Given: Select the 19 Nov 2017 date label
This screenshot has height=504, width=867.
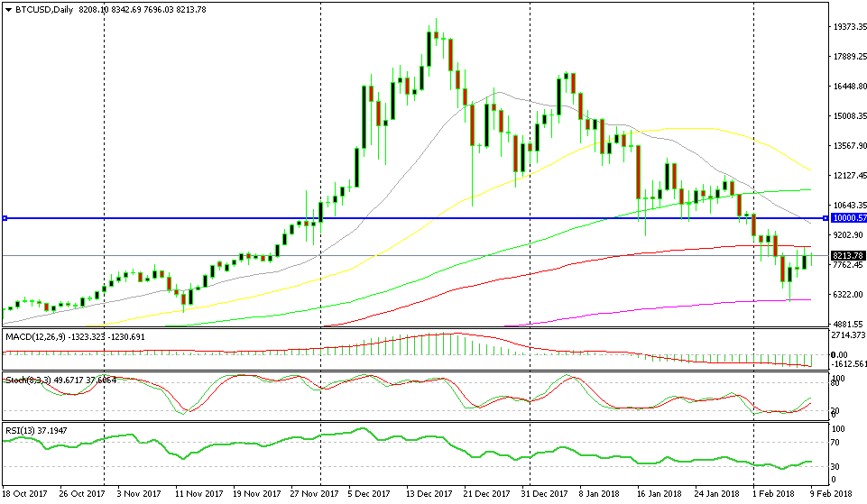Looking at the screenshot, I should [257, 493].
